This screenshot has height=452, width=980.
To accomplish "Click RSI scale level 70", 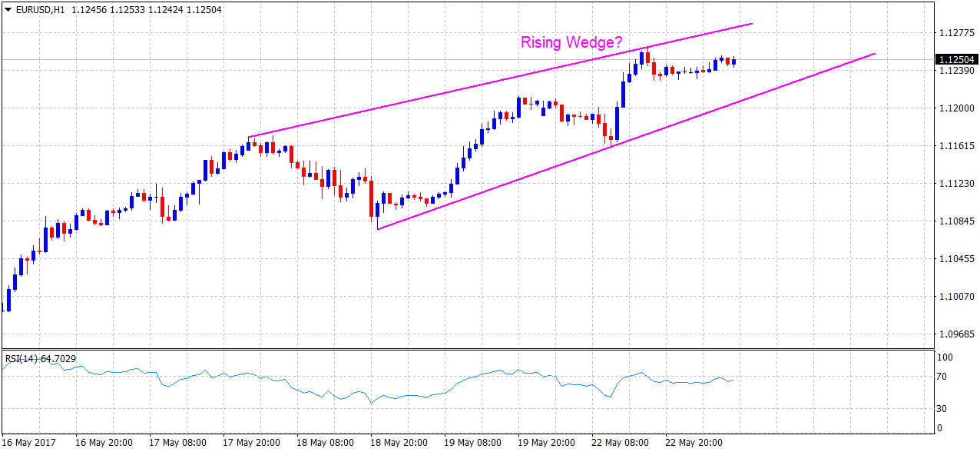I will pos(943,377).
